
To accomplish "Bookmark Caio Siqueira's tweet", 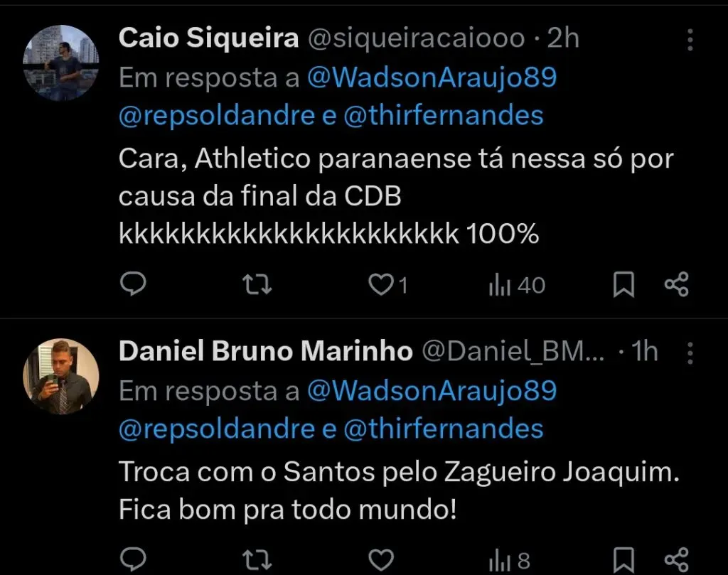I will 623,284.
